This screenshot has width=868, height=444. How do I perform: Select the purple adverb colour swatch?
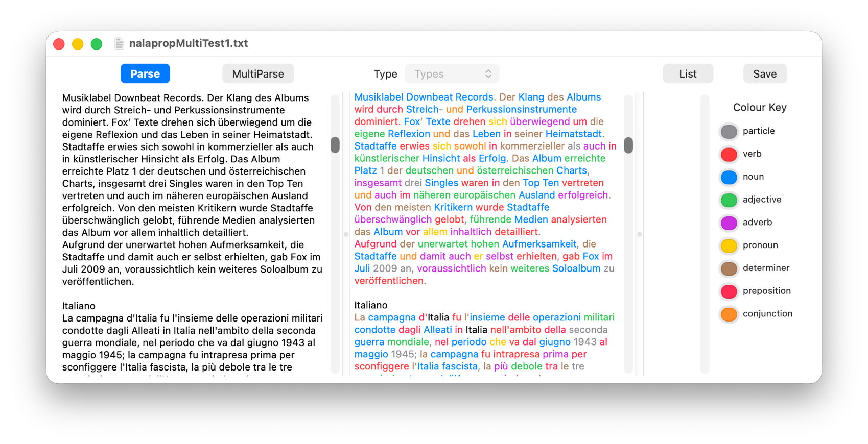tap(729, 223)
